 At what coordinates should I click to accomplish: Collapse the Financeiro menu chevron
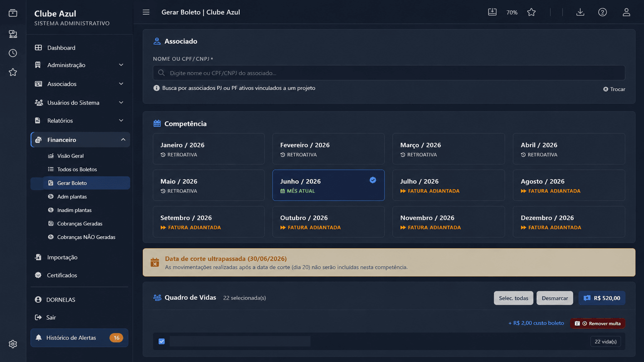click(x=123, y=140)
